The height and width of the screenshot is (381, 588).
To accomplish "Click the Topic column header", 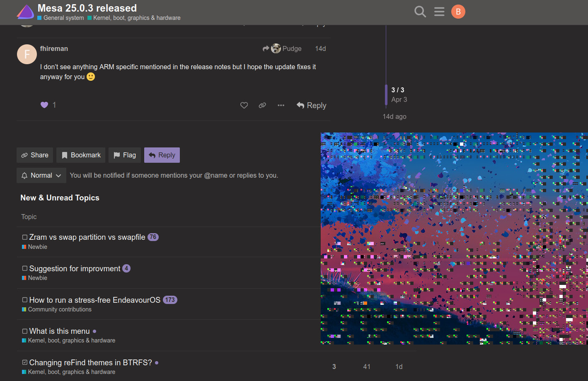I will [x=29, y=217].
